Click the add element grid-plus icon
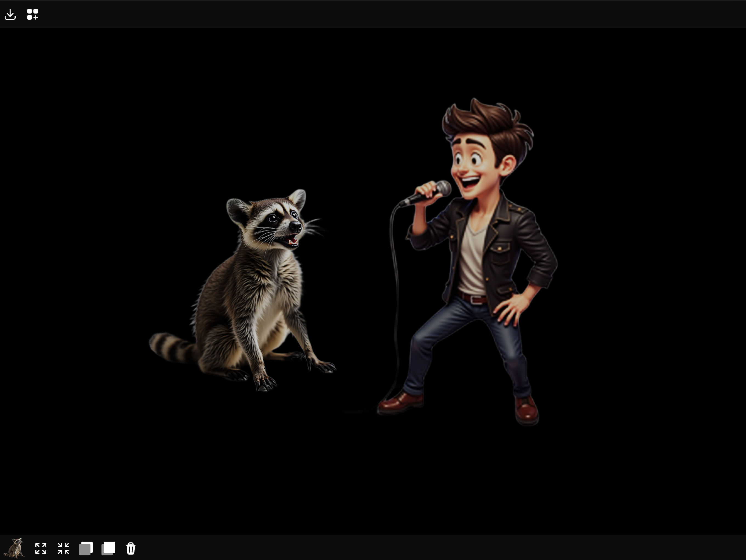The width and height of the screenshot is (746, 560). click(33, 15)
